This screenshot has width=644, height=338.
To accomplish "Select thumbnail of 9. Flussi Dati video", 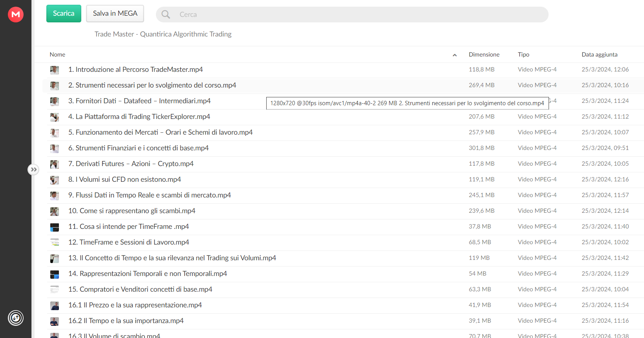I will (55, 195).
